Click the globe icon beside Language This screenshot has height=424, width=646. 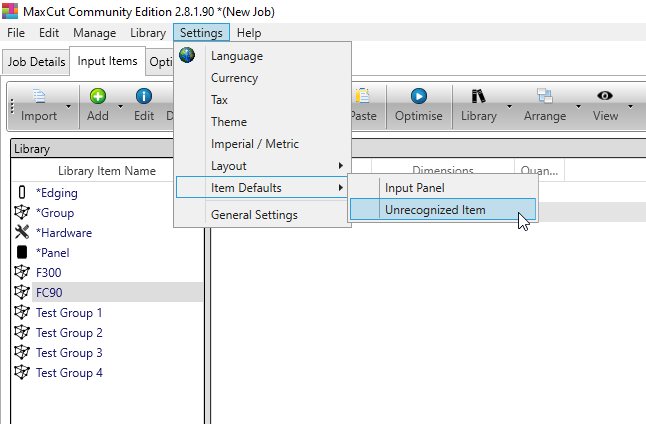tap(187, 55)
